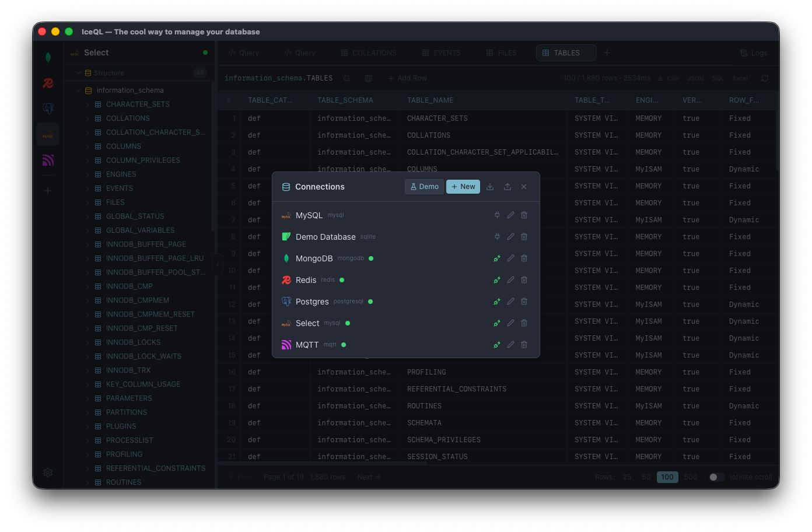812x532 pixels.
Task: Disconnect the Select mysql connection
Action: (497, 323)
